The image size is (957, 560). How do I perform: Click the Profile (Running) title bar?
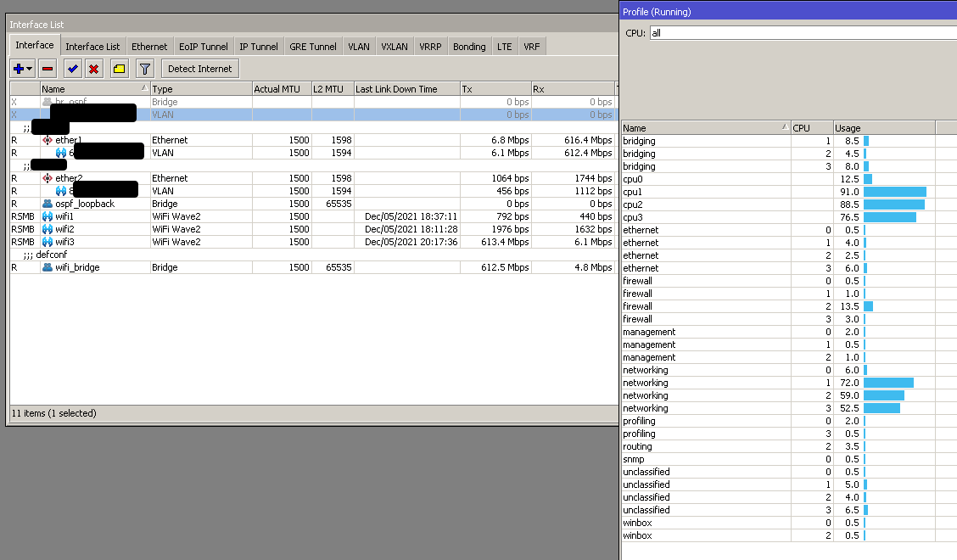(x=788, y=12)
